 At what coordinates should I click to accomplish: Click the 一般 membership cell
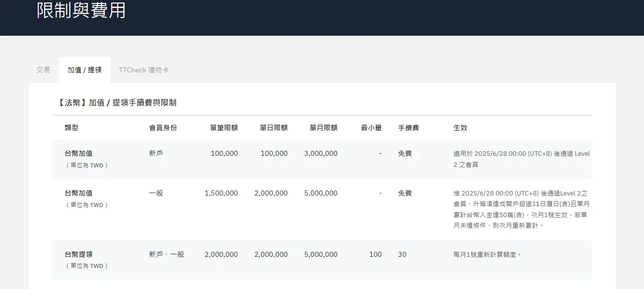click(x=156, y=193)
